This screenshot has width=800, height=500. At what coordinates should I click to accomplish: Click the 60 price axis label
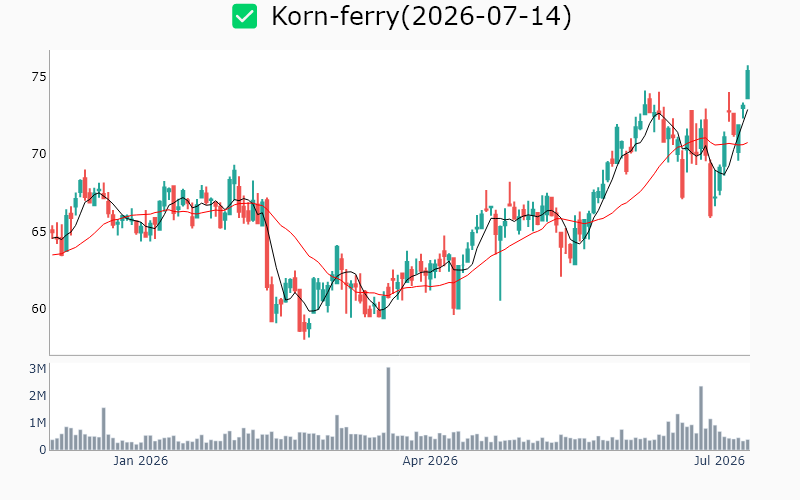pos(39,309)
